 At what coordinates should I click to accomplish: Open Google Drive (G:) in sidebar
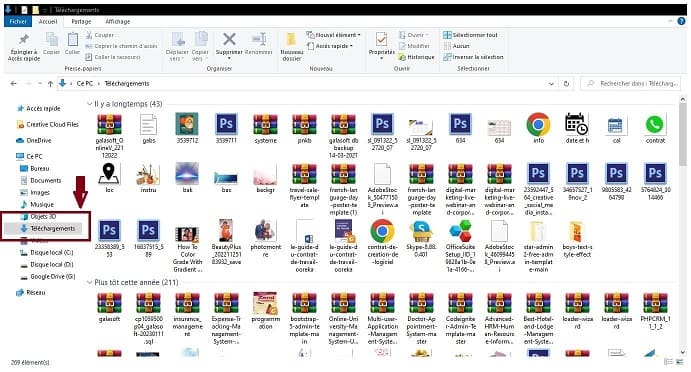(x=48, y=276)
